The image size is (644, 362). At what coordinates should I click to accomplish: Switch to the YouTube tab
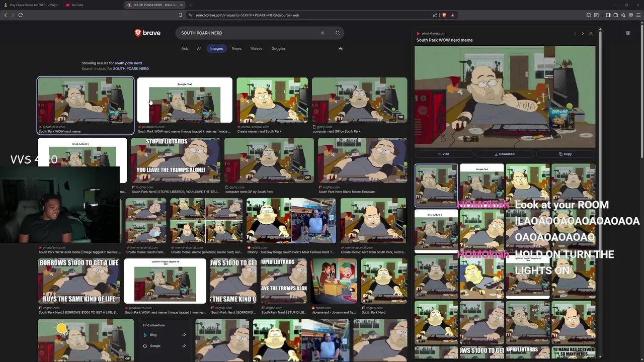coord(76,5)
